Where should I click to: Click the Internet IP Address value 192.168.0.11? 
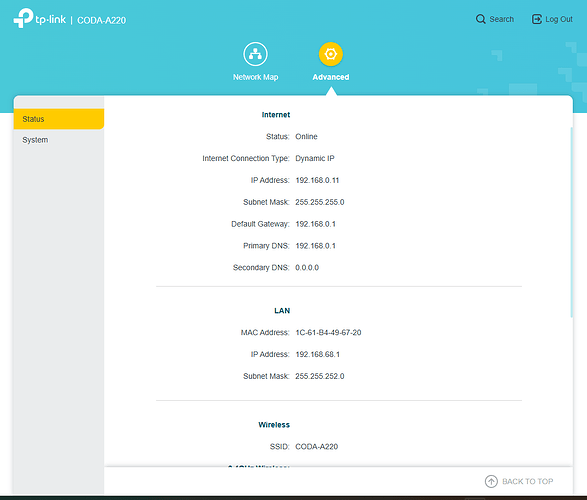[x=317, y=180]
